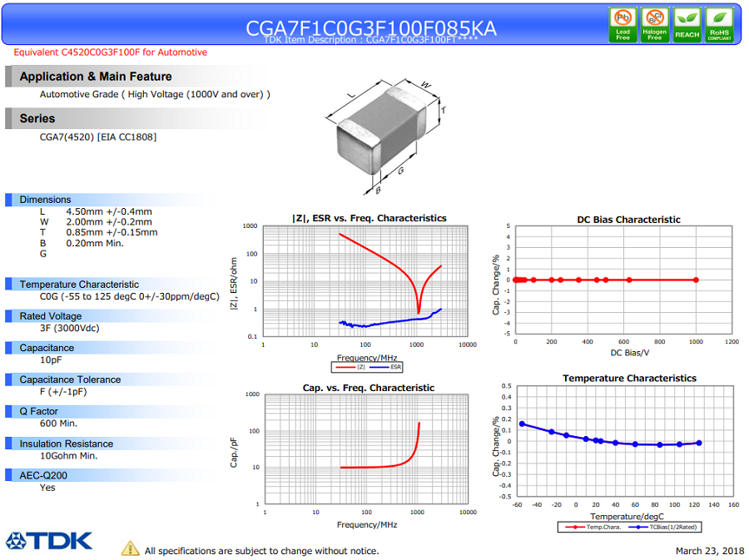Click the 10pF capacitance value
The width and height of the screenshot is (749, 560).
[51, 360]
